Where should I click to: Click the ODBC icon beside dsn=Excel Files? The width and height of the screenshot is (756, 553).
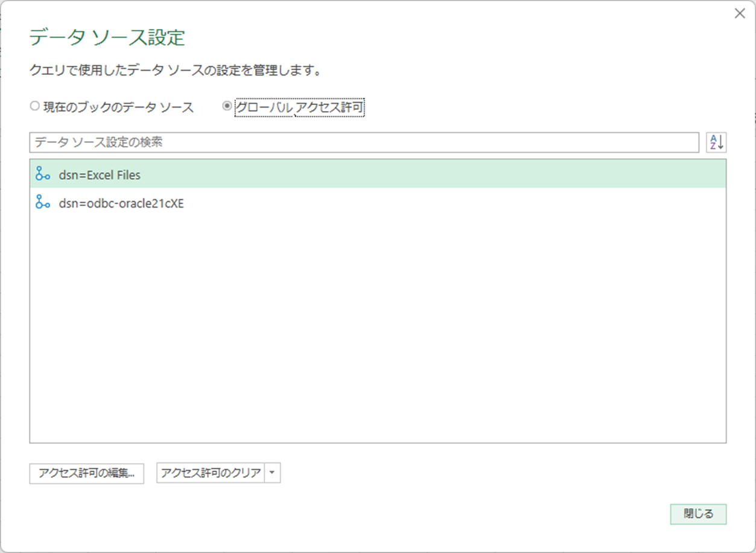[x=42, y=175]
